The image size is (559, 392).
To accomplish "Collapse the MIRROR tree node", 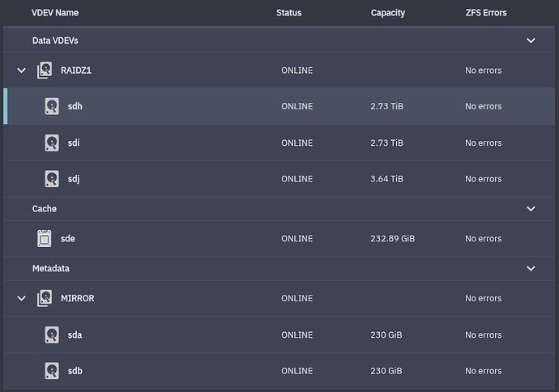I will click(21, 298).
